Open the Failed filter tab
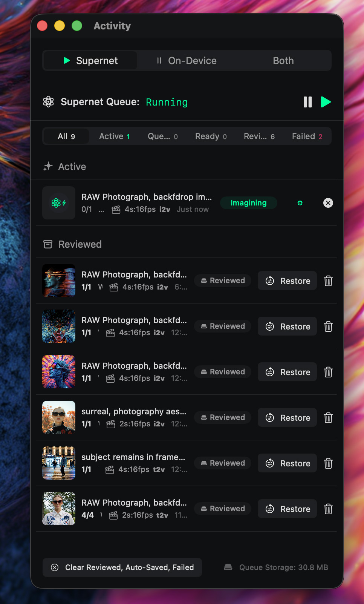 point(307,136)
